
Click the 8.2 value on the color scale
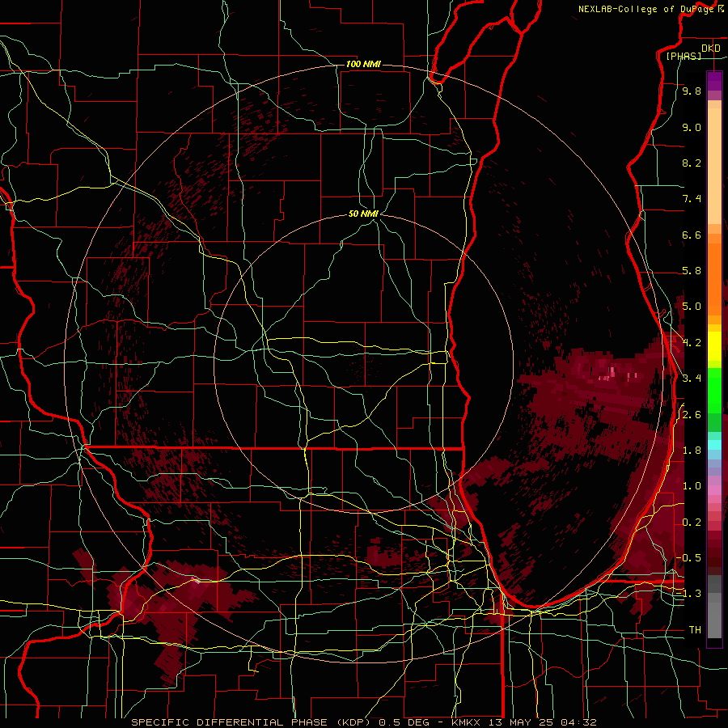692,163
